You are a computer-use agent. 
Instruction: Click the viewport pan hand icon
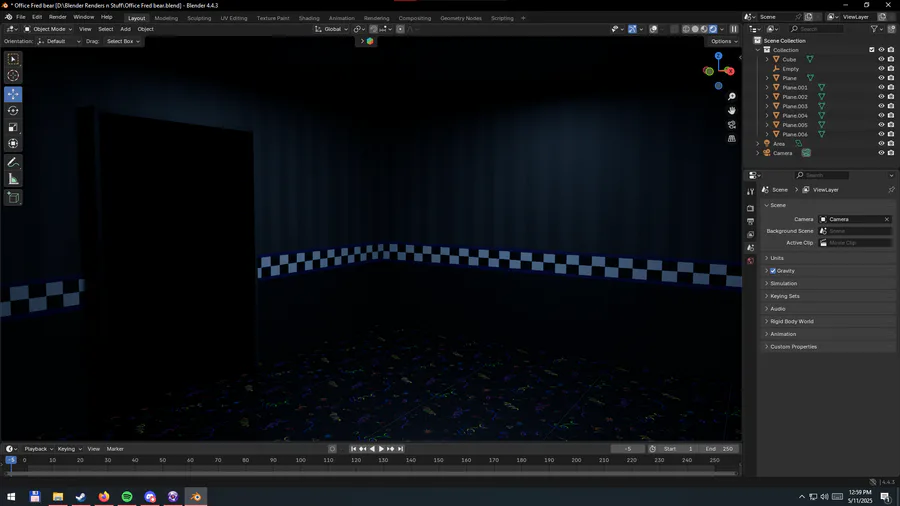[732, 110]
